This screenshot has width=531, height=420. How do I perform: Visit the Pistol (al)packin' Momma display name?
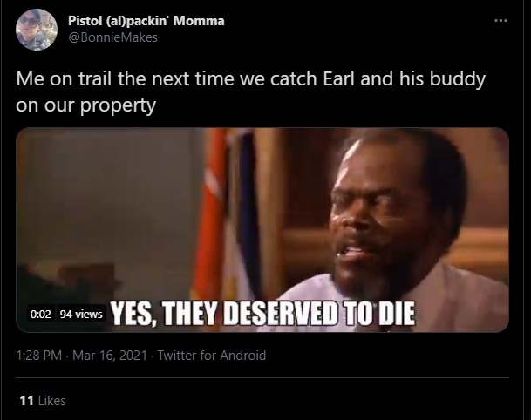tap(146, 21)
